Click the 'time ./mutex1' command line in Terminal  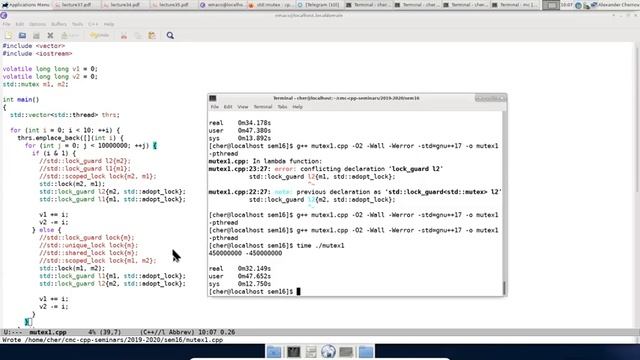pyautogui.click(x=319, y=246)
